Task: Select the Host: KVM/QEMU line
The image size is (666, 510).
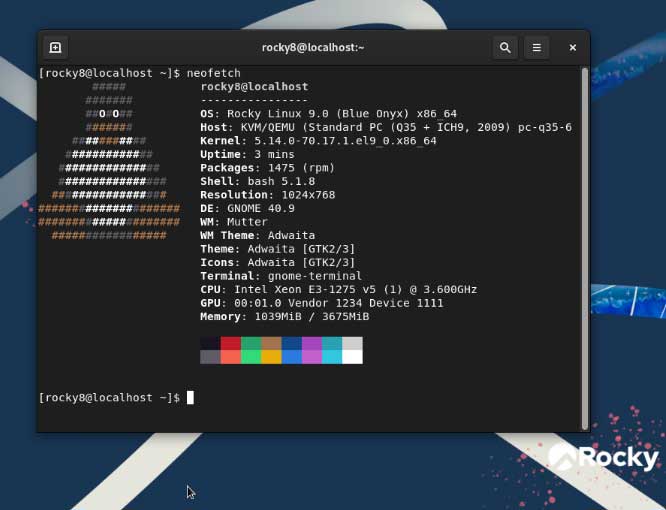Action: pyautogui.click(x=386, y=127)
